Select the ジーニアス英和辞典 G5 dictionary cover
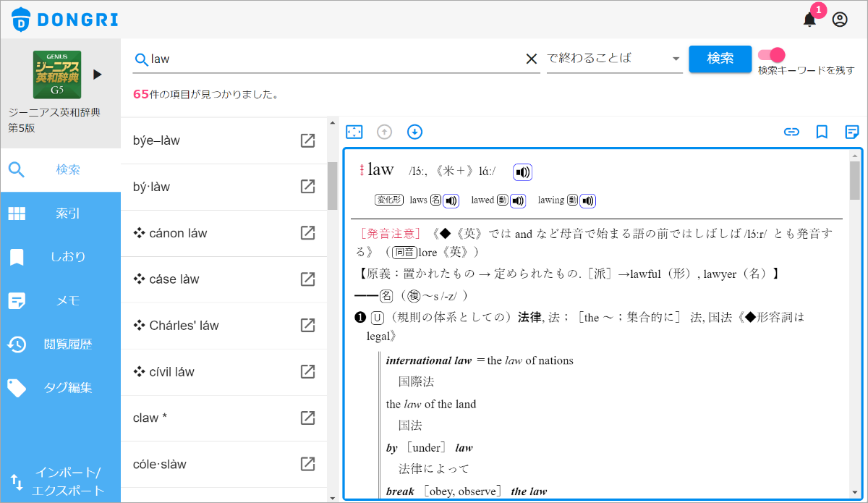Viewport: 868px width, 503px height. click(57, 75)
